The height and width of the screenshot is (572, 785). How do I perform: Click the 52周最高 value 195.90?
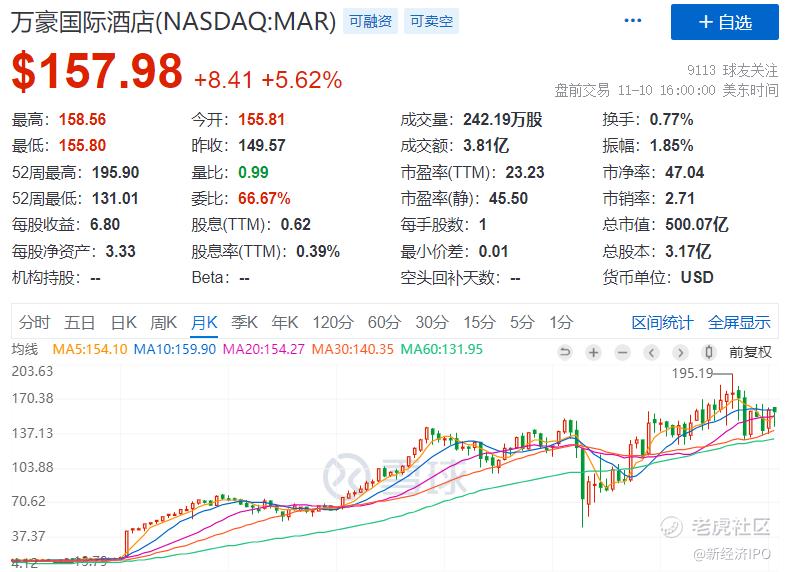(x=116, y=172)
